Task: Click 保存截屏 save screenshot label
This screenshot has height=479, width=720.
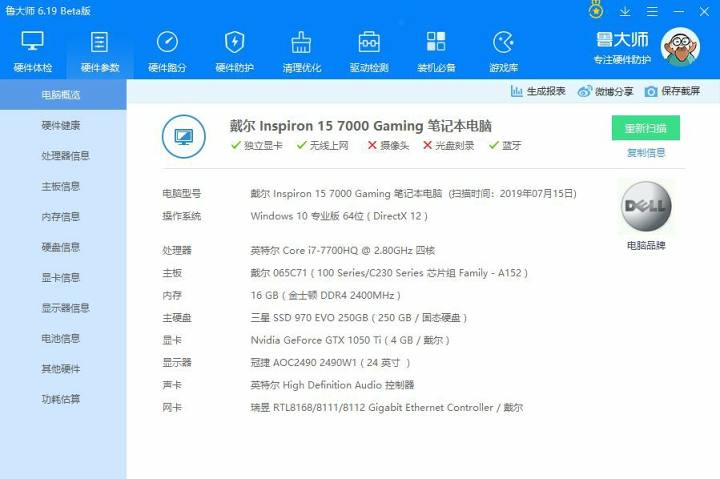Action: [x=681, y=91]
